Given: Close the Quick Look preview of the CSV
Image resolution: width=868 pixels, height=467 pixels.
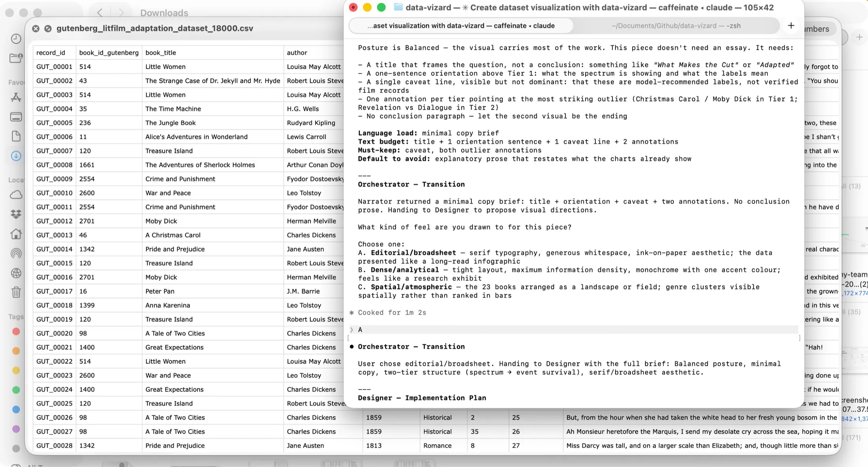Looking at the screenshot, I should point(36,28).
